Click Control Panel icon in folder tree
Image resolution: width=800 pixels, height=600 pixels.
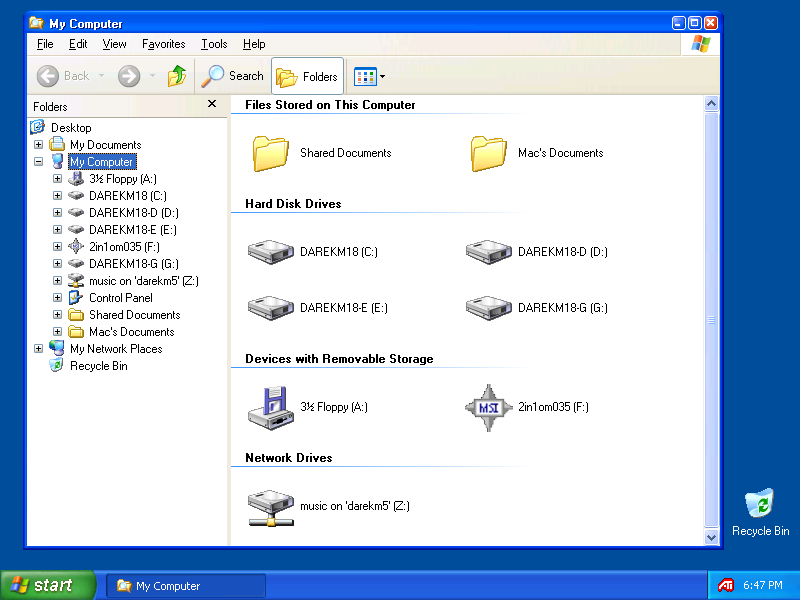(x=76, y=297)
